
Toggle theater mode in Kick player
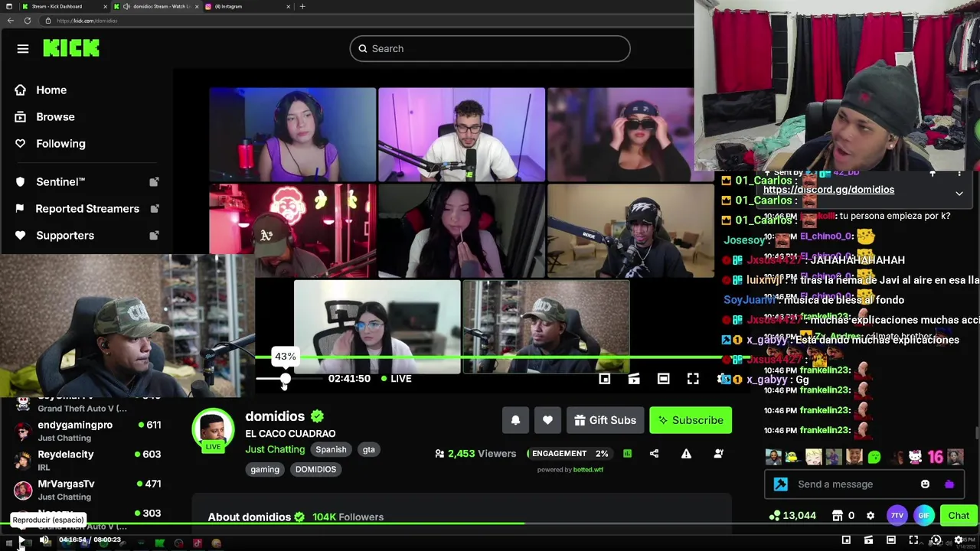click(x=663, y=379)
